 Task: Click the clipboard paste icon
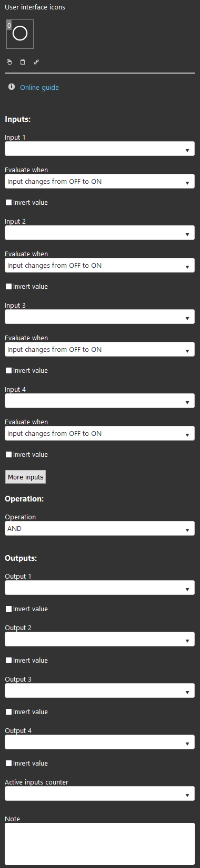pyautogui.click(x=23, y=62)
